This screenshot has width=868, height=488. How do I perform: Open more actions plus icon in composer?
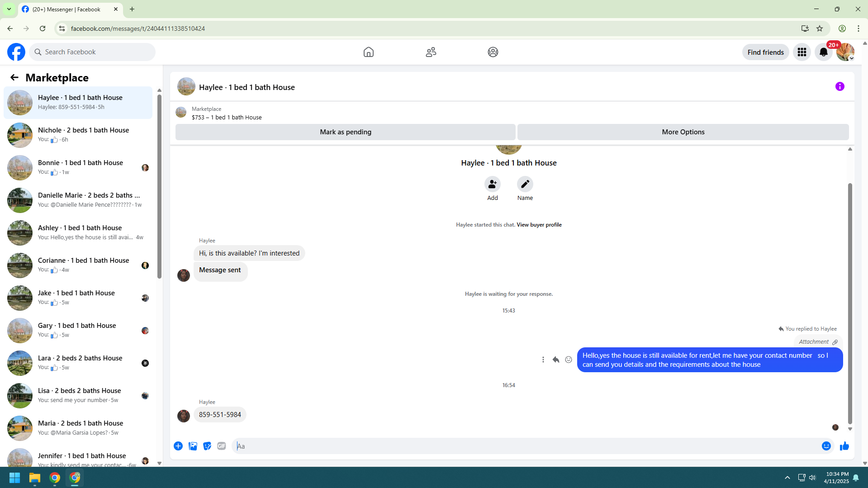178,446
